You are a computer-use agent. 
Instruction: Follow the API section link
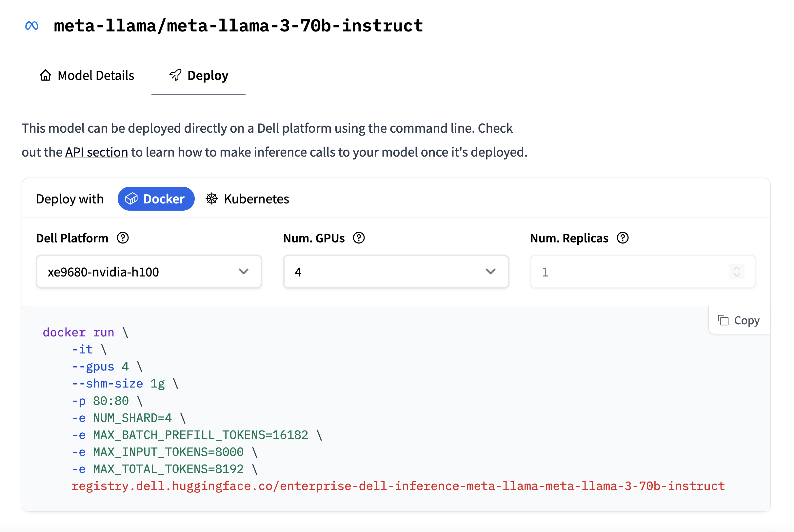96,152
